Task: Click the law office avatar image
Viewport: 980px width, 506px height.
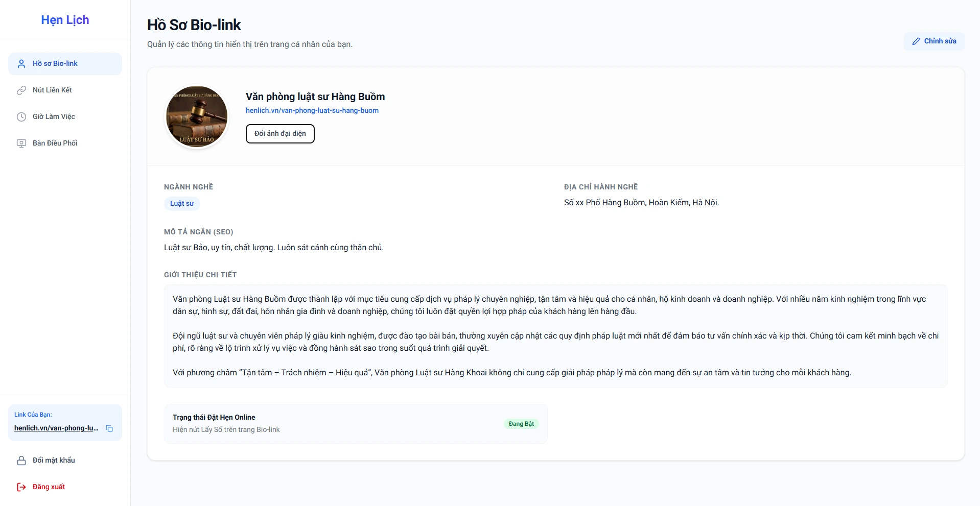Action: pyautogui.click(x=197, y=117)
